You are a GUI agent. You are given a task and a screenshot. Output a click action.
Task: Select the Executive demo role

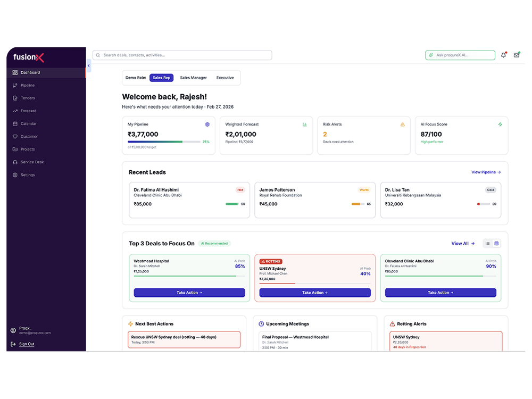[x=225, y=78]
